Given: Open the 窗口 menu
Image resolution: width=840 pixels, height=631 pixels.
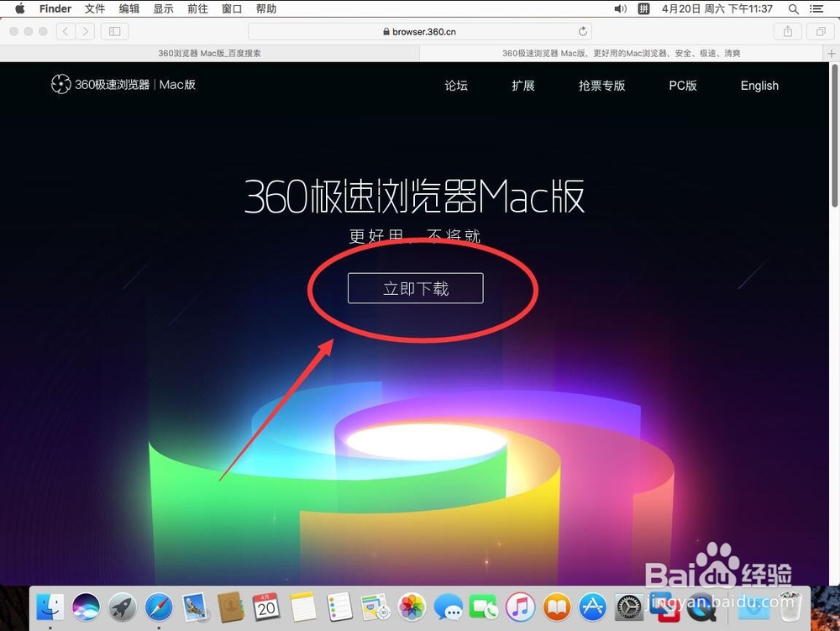Looking at the screenshot, I should [232, 8].
